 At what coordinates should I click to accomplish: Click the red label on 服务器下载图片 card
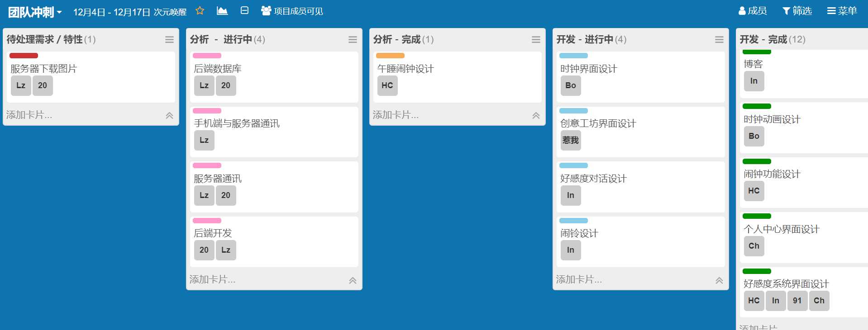[x=24, y=56]
